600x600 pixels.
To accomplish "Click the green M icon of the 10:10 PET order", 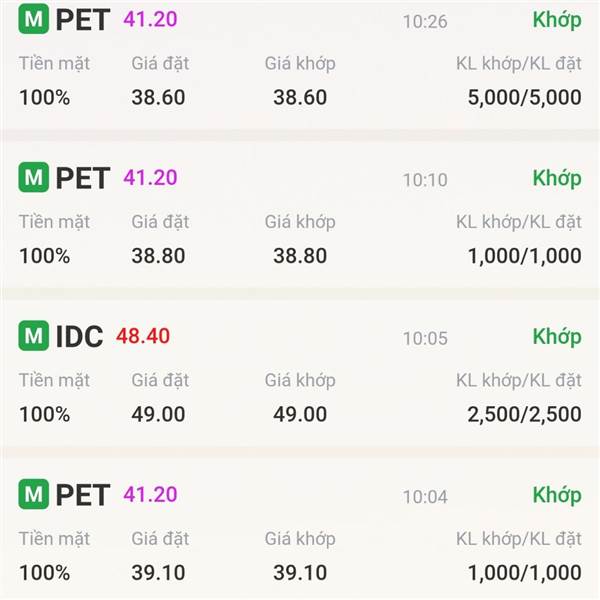I will tap(34, 178).
